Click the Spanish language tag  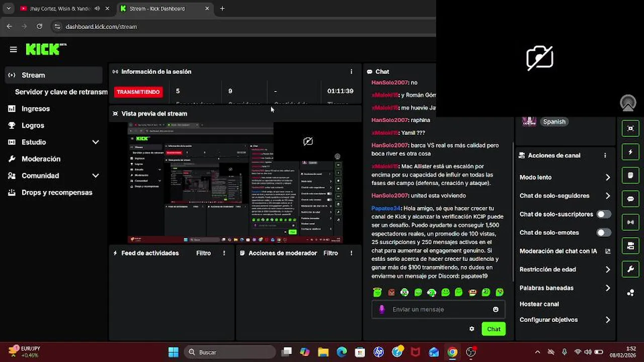554,122
